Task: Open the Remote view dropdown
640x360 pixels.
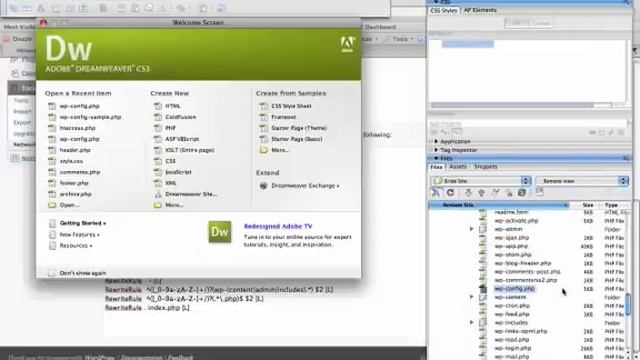Action: pyautogui.click(x=582, y=181)
